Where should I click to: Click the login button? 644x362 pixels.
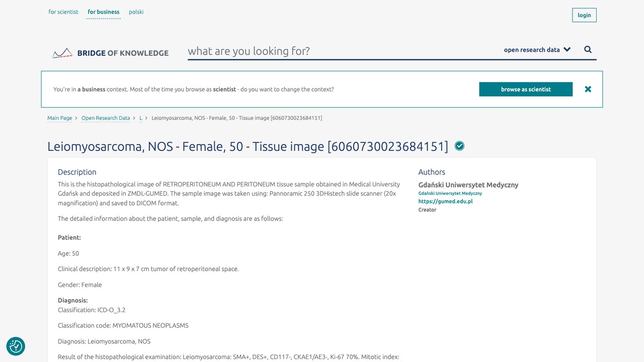pos(584,15)
